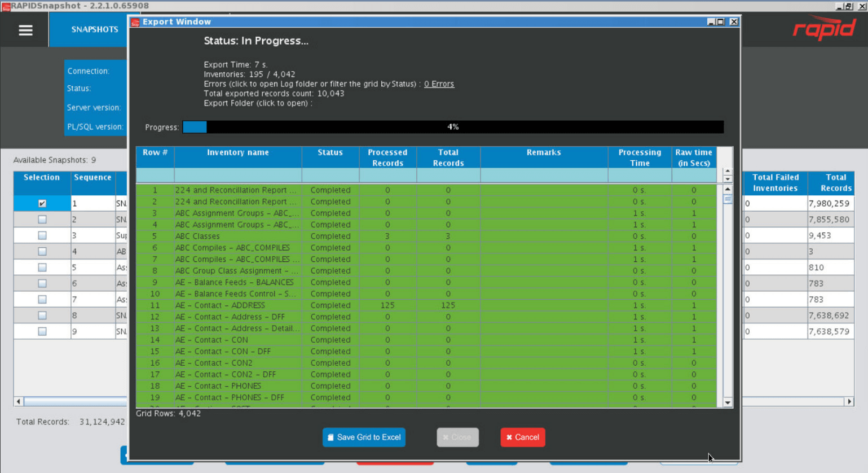Check the box for snapshot sequence 3
Image resolution: width=868 pixels, height=473 pixels.
42,235
